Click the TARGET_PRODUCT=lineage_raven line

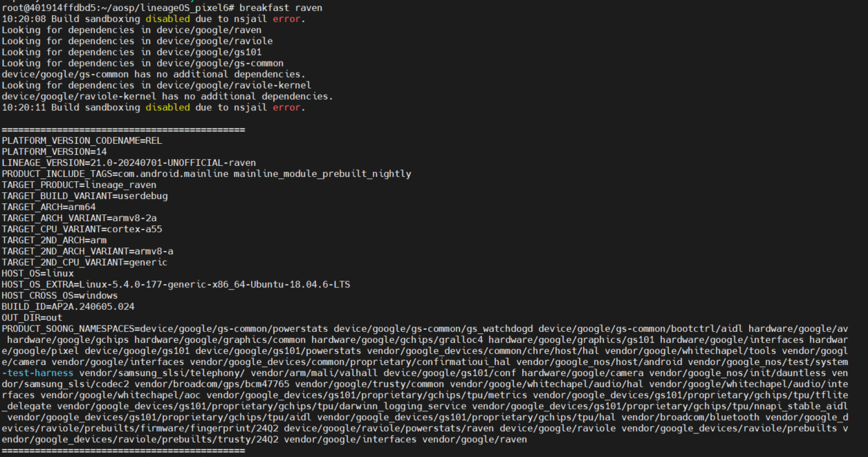click(79, 185)
